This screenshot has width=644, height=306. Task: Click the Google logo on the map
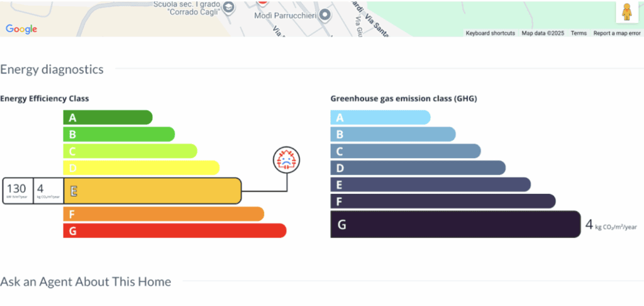21,29
